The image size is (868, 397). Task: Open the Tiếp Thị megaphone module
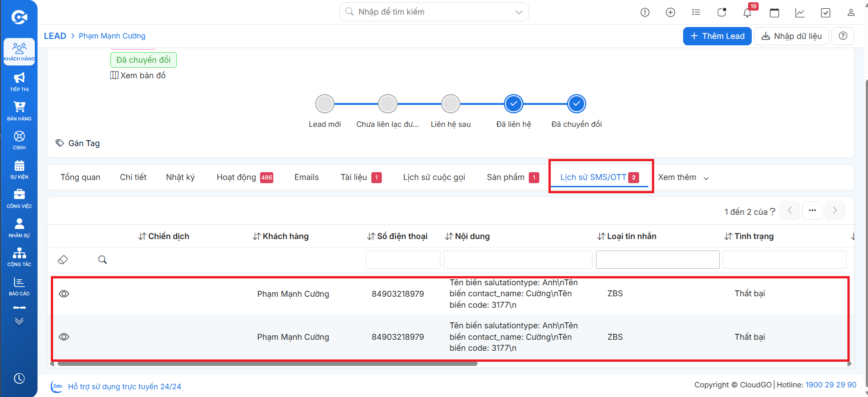pos(19,82)
